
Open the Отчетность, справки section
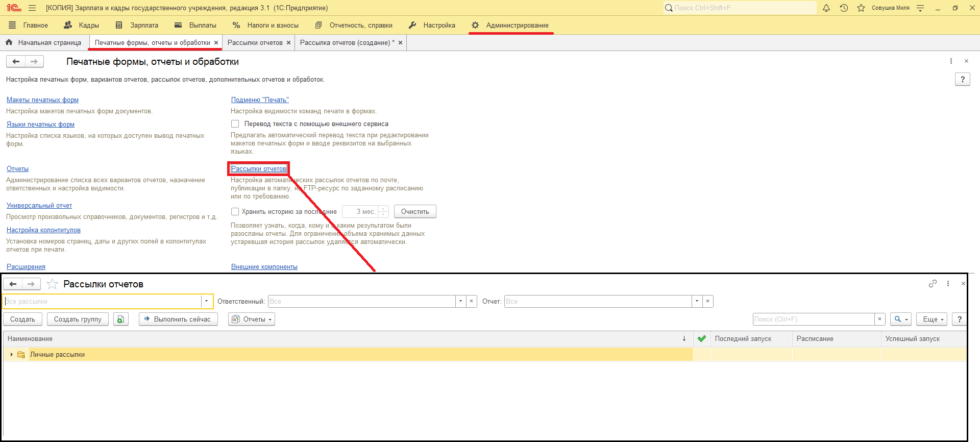(x=354, y=26)
